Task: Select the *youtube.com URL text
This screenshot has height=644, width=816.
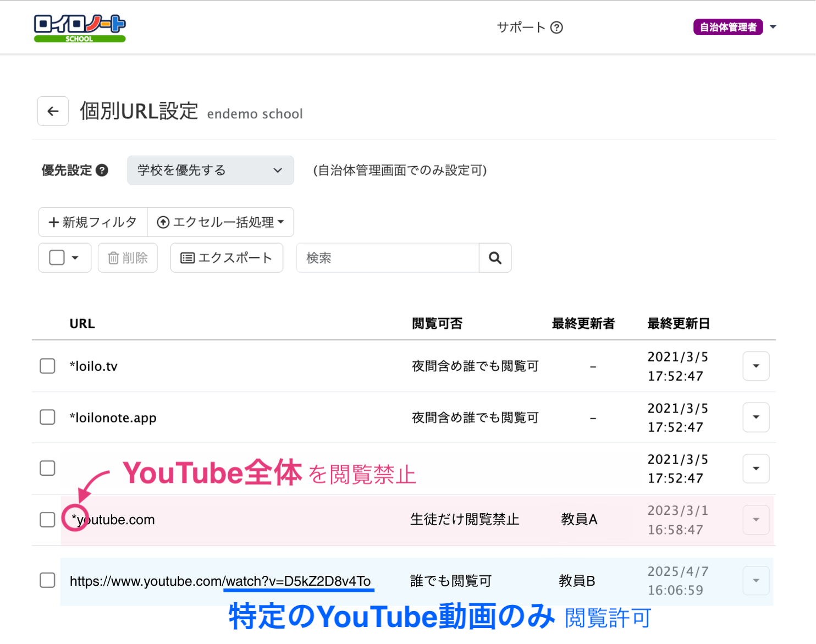Action: pos(113,520)
